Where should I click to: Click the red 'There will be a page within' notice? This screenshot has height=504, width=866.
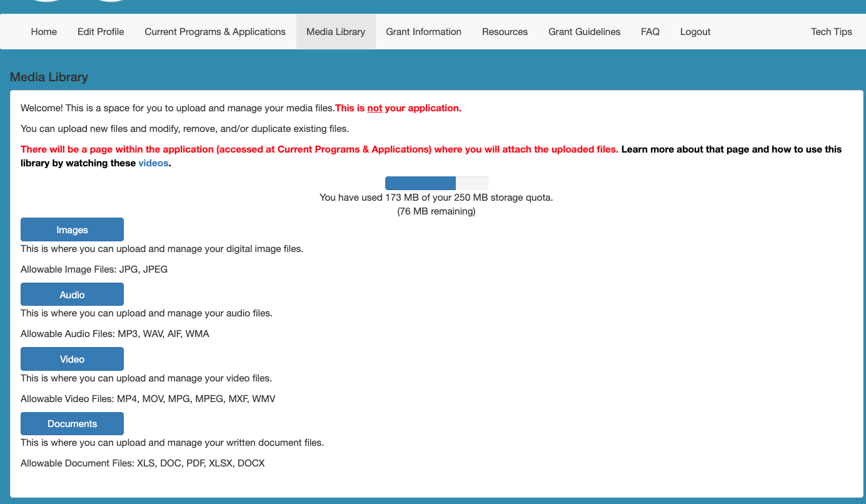pyautogui.click(x=320, y=149)
